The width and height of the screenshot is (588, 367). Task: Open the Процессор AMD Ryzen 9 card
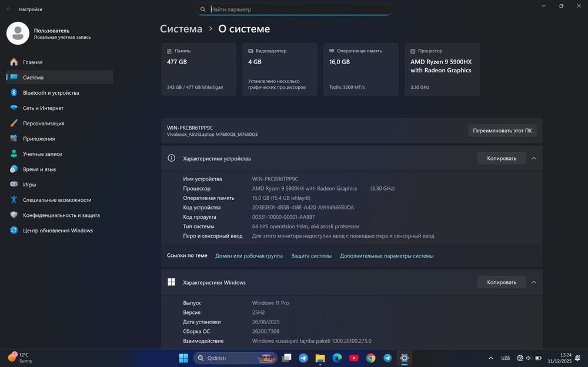coord(442,69)
